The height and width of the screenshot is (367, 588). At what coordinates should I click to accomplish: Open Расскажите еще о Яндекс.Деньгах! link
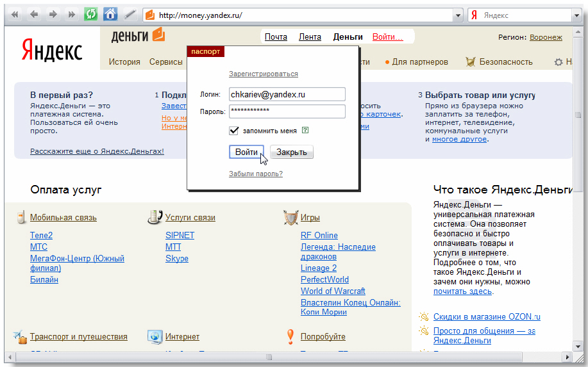(x=97, y=151)
